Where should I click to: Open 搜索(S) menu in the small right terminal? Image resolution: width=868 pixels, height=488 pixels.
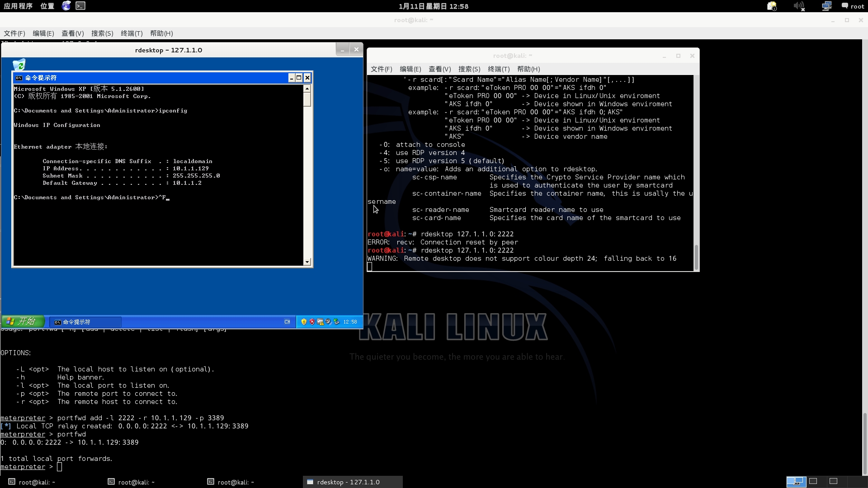[x=469, y=69]
